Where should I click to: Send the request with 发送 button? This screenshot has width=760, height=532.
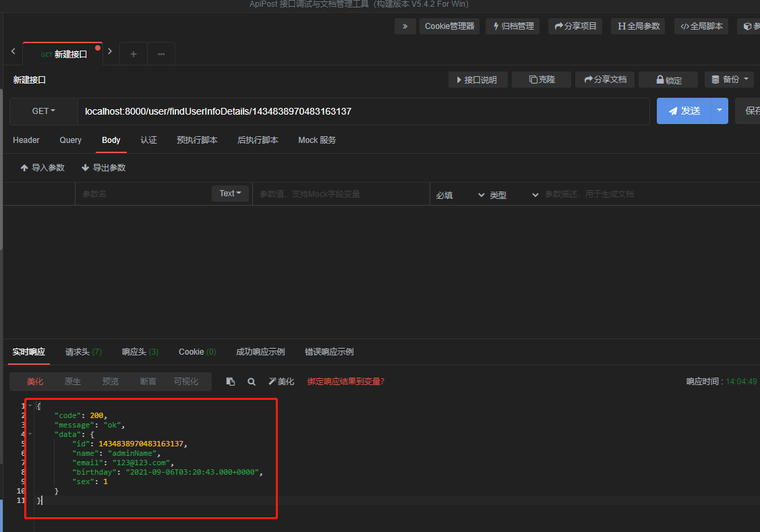pyautogui.click(x=684, y=111)
